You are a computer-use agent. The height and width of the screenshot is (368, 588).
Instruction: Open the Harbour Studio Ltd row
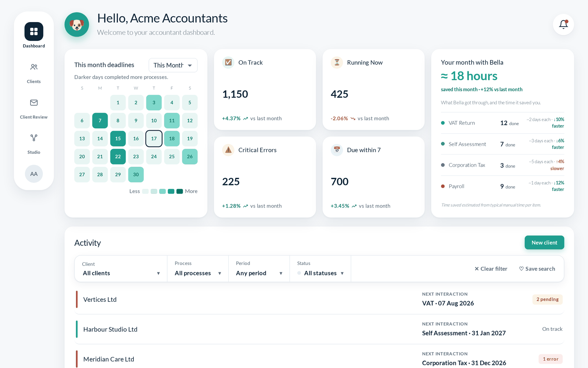click(319, 329)
